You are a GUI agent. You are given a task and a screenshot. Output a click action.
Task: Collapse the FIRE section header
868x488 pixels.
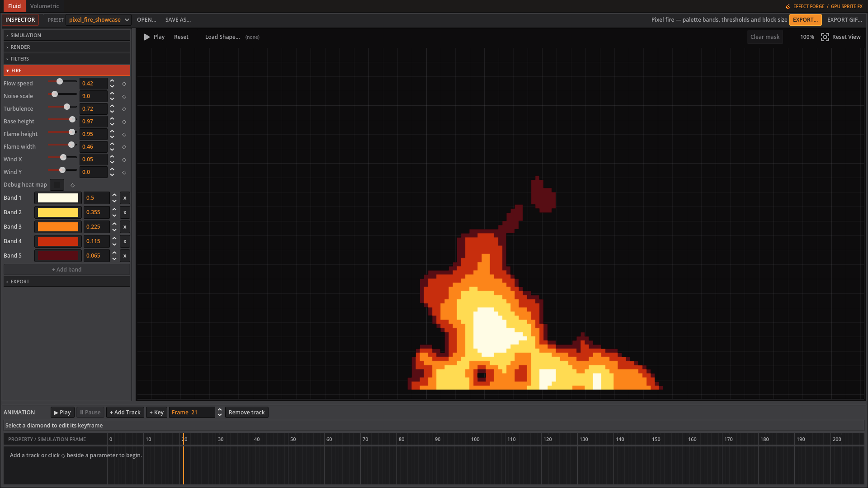coord(67,70)
